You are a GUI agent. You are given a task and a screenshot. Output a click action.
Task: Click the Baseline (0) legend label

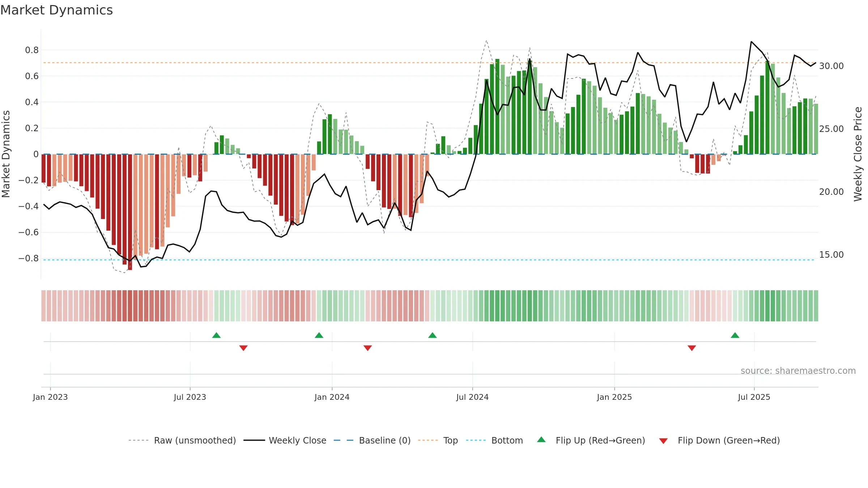click(x=385, y=440)
